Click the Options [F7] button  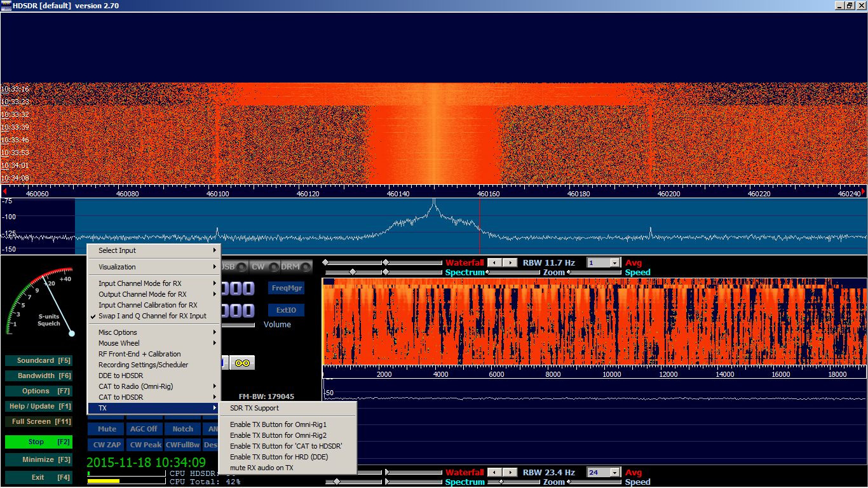(38, 391)
